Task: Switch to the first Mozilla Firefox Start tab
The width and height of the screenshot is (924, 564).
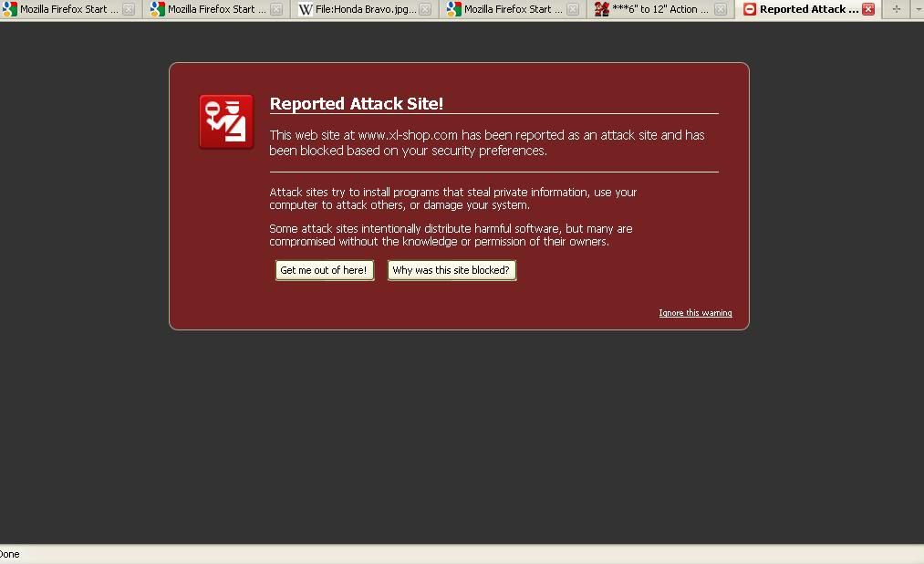Action: (68, 9)
